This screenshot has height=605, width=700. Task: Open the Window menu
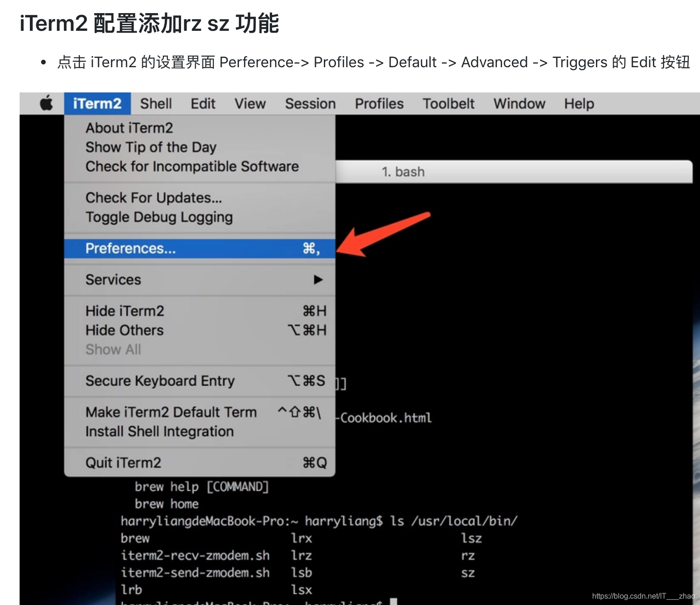click(x=519, y=104)
